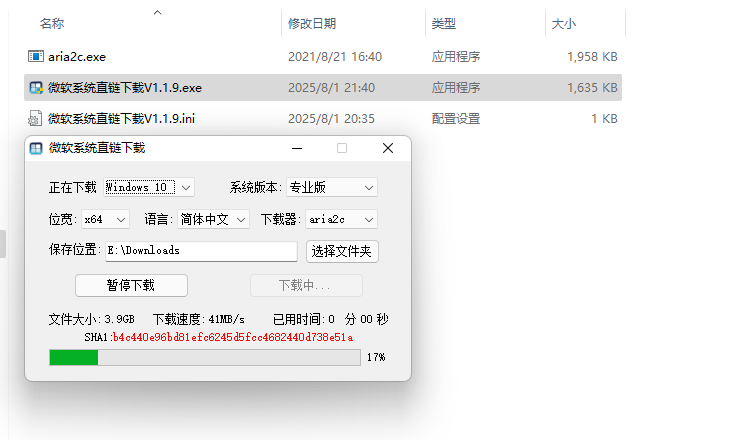Screen dimensions: 733x440
Task: Click the 暂停下载 button
Action: [x=131, y=285]
